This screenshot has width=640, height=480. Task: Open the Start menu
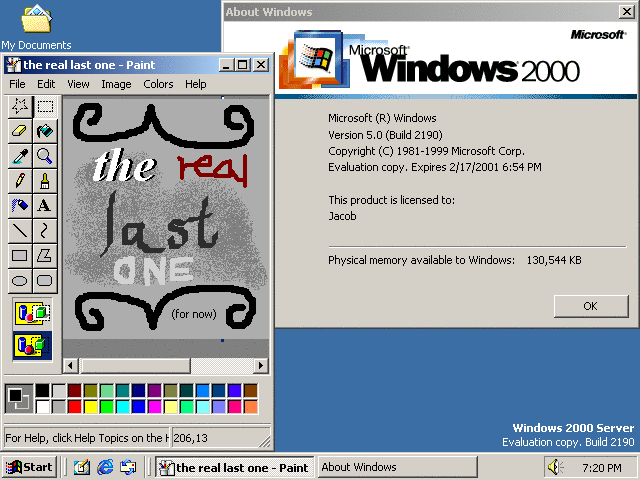[29, 467]
